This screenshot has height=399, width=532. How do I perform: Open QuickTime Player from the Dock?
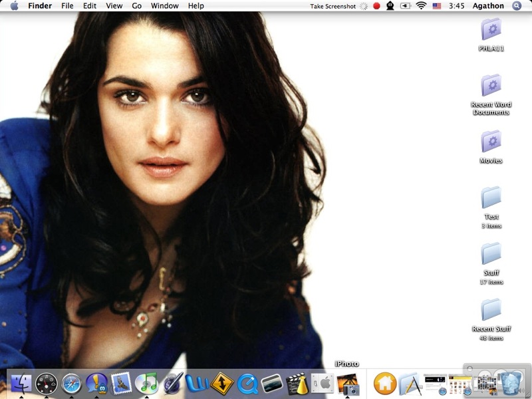pyautogui.click(x=247, y=383)
